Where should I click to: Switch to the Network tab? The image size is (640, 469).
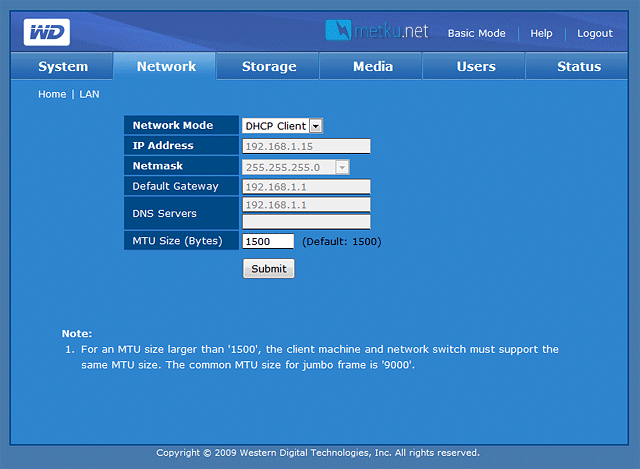[x=166, y=66]
